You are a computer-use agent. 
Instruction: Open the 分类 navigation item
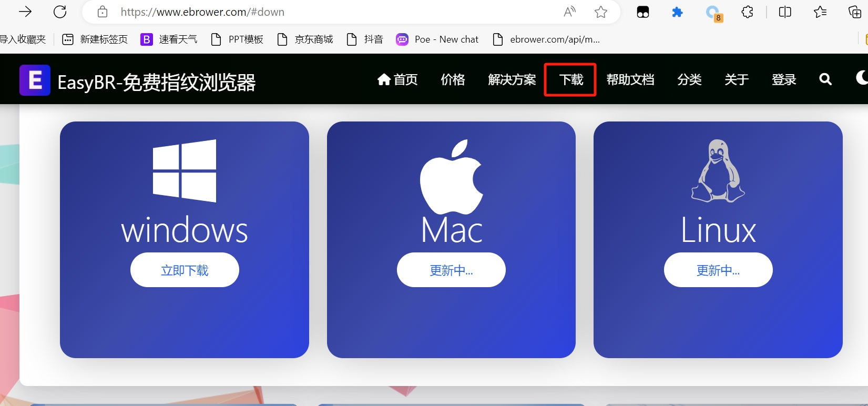tap(689, 79)
